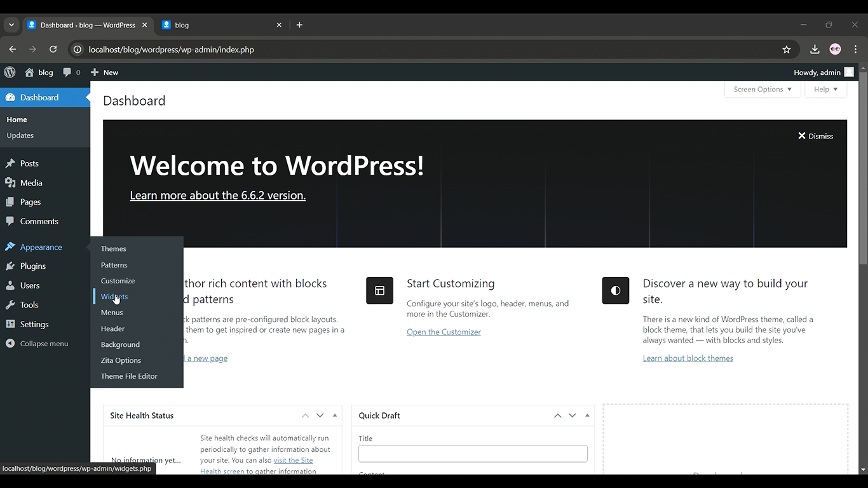Image resolution: width=868 pixels, height=488 pixels.
Task: Click the home icon next to blog
Action: pos(29,72)
